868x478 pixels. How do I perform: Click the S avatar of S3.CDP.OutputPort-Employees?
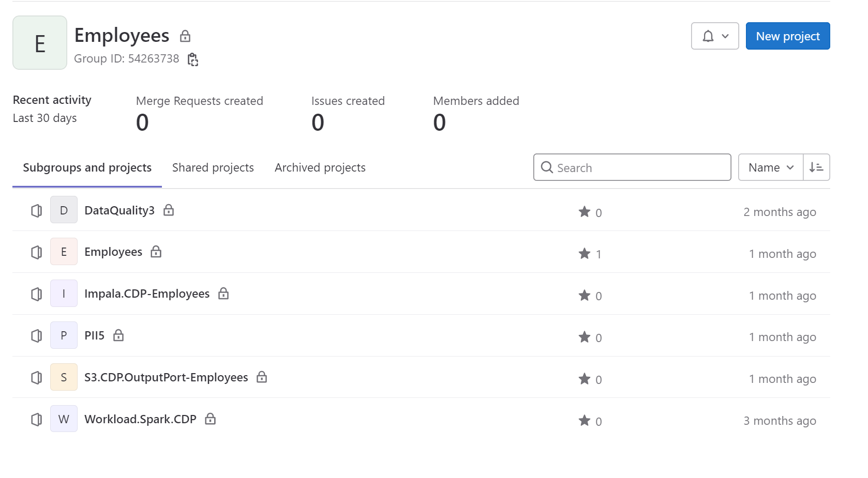click(x=64, y=377)
